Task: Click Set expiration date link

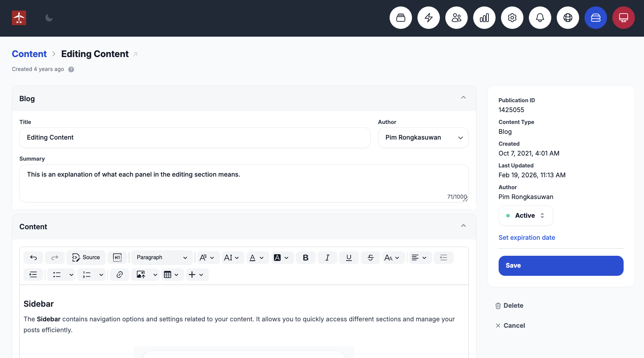Action: click(x=526, y=238)
